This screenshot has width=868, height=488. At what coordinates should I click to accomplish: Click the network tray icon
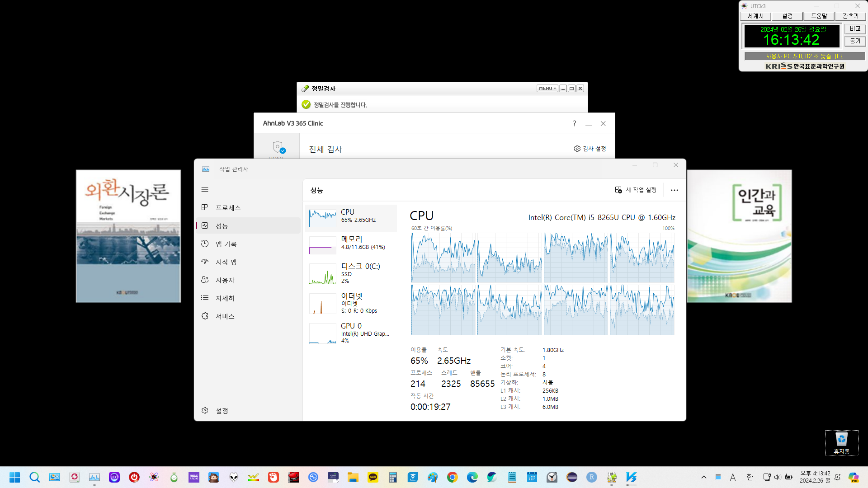[767, 477]
